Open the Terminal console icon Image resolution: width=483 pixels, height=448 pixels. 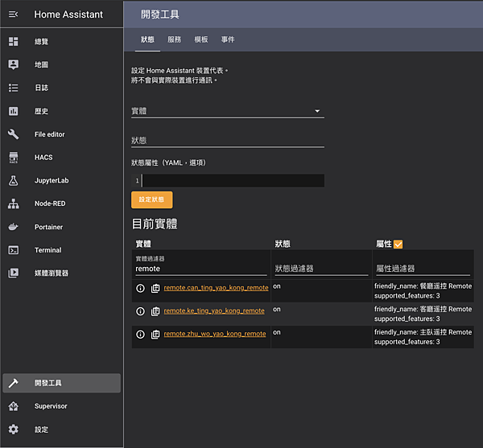tap(13, 250)
